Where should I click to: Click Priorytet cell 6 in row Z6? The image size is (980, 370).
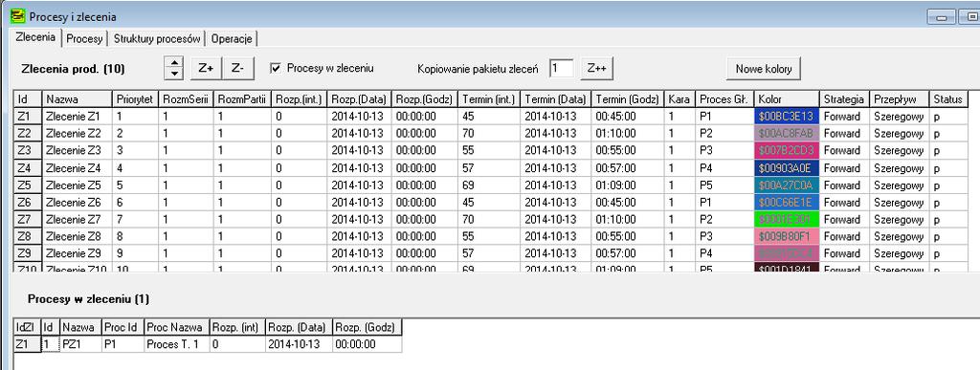click(135, 203)
